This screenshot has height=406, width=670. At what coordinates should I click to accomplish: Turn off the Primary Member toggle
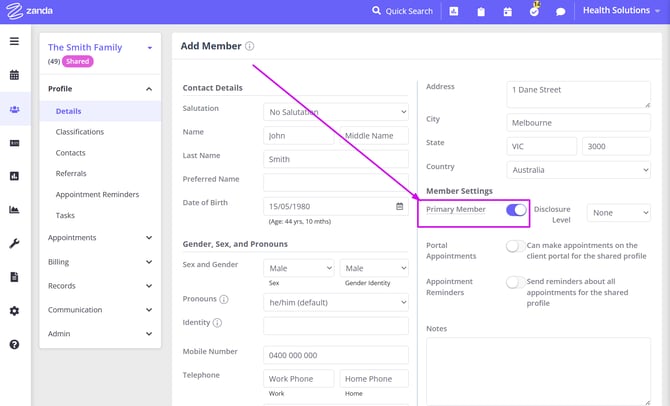[x=516, y=210]
